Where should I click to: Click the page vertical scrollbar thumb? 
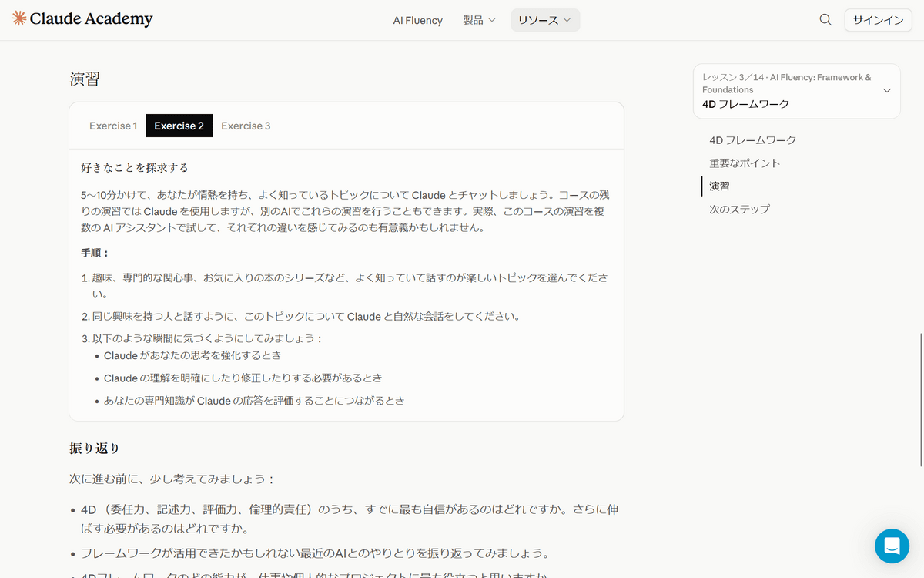(920, 399)
